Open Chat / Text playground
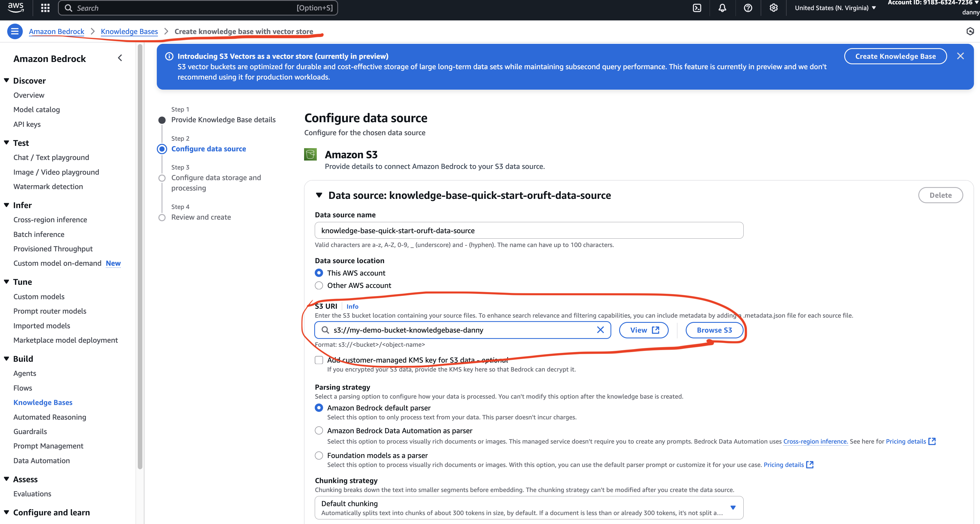The height and width of the screenshot is (524, 980). coord(51,158)
